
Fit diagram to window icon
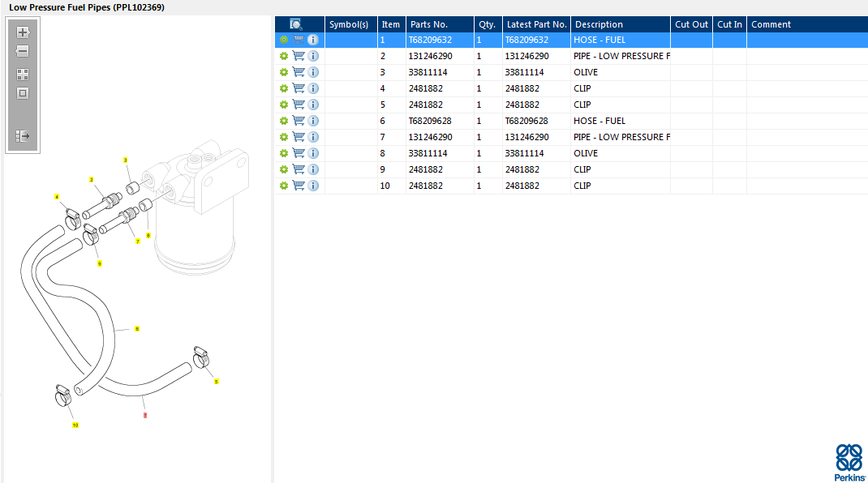(23, 93)
